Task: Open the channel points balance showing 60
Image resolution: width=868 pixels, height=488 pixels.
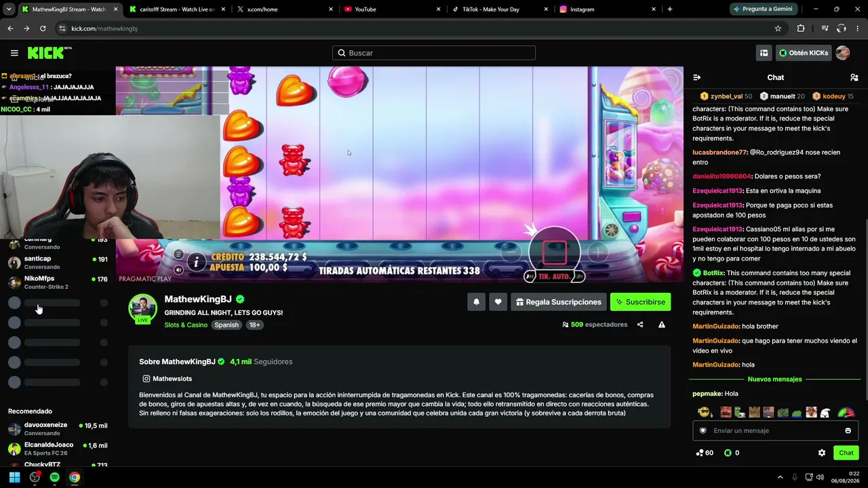Action: click(705, 453)
